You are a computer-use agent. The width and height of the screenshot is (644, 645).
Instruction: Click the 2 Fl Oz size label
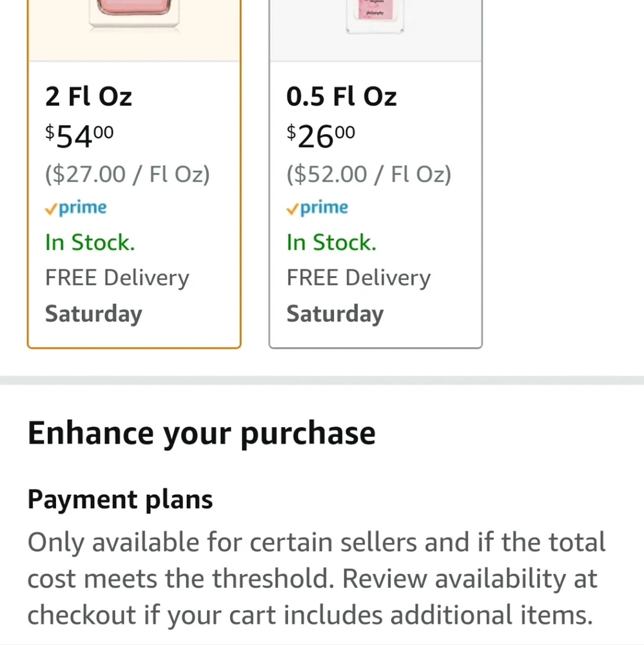[x=88, y=97]
